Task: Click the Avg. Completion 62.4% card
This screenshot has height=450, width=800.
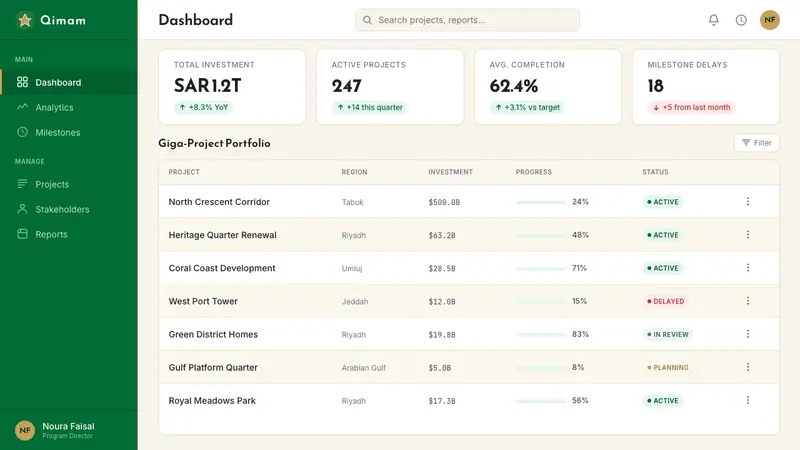Action: pos(548,87)
